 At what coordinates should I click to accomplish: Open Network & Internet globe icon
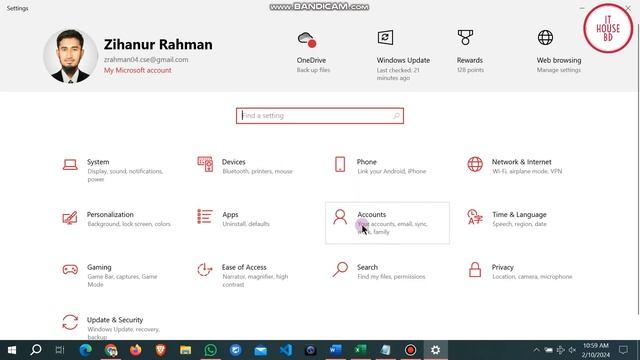coord(475,164)
